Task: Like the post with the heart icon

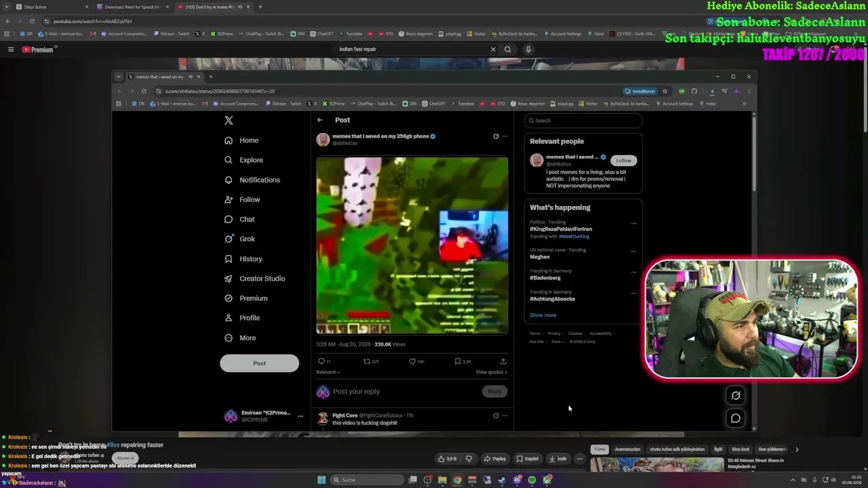Action: coord(412,361)
